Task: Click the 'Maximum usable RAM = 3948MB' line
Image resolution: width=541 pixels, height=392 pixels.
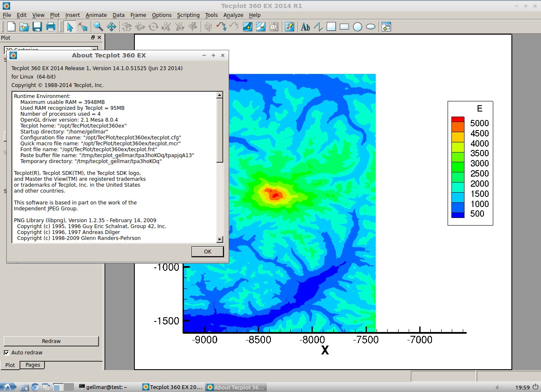Action: [x=63, y=102]
